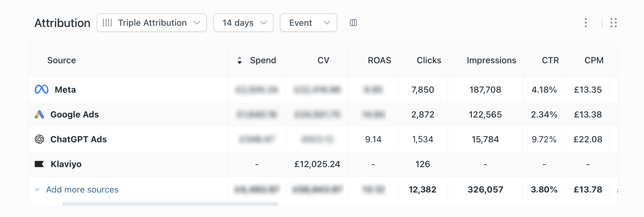Click the CPM column header

click(594, 60)
